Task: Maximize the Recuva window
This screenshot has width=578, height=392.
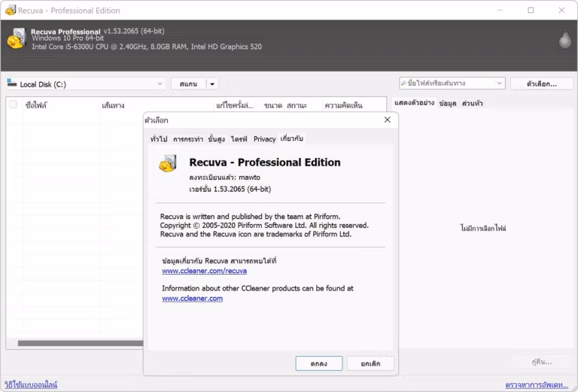Action: [531, 10]
